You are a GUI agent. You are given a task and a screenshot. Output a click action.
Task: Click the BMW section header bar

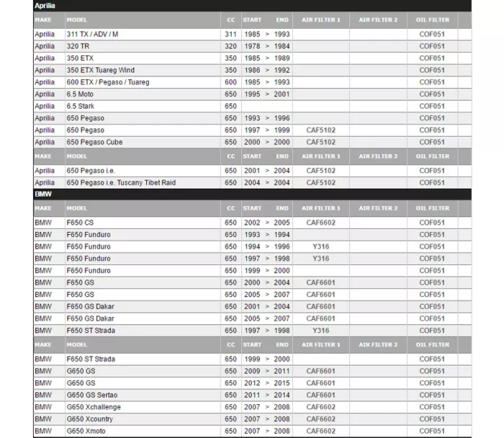252,195
